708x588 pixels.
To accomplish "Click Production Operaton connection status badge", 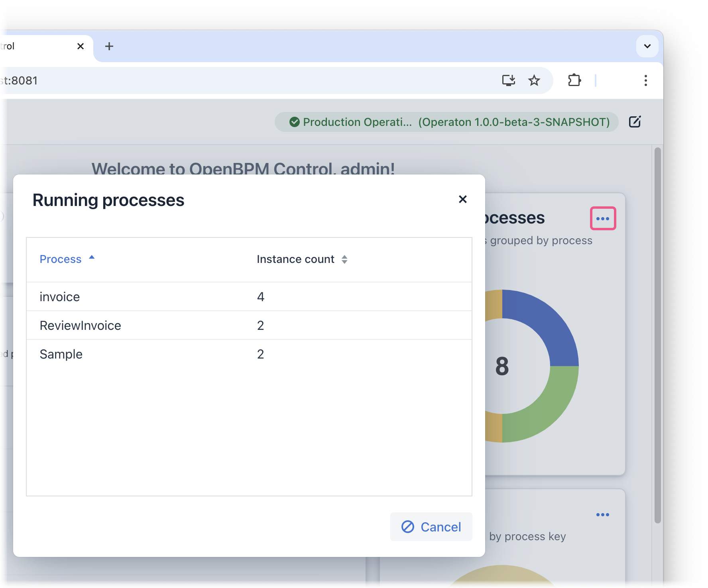I will coord(446,122).
